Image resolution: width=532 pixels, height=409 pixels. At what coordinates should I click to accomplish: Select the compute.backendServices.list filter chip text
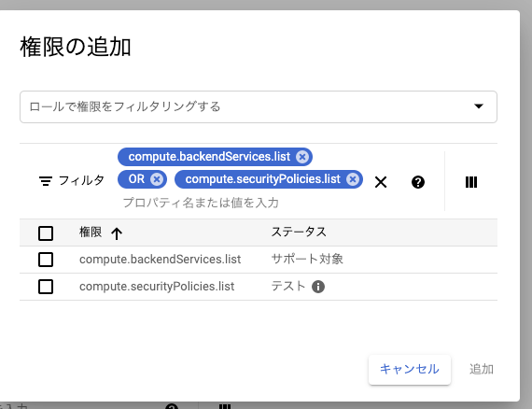[209, 157]
